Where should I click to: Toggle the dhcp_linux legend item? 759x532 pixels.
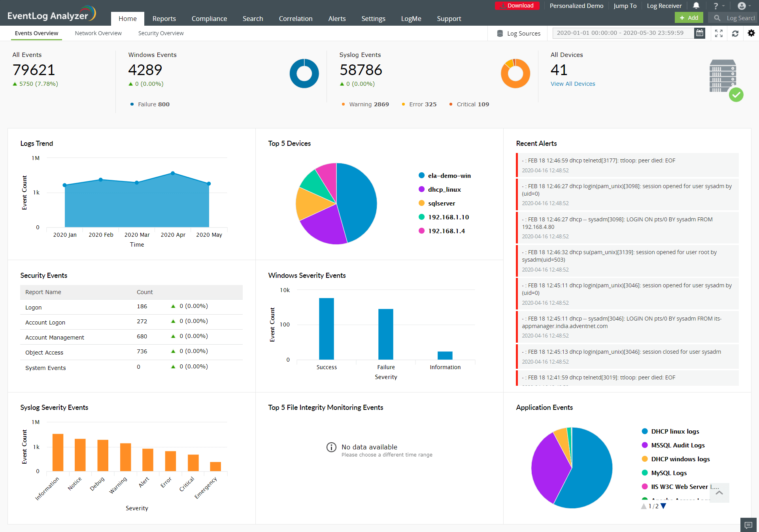444,189
